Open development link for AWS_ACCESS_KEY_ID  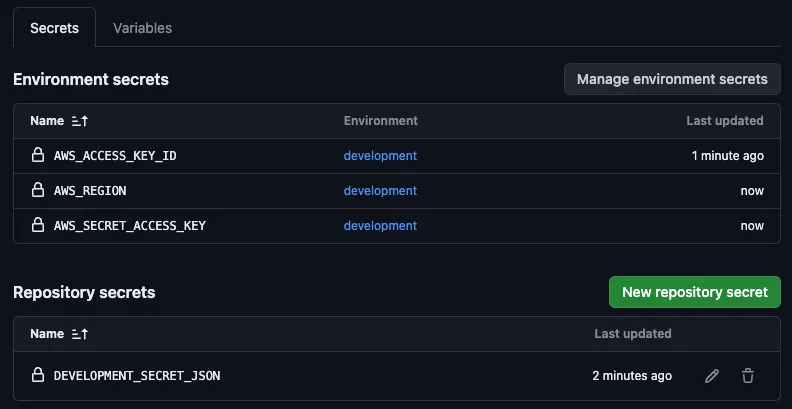[x=380, y=156]
